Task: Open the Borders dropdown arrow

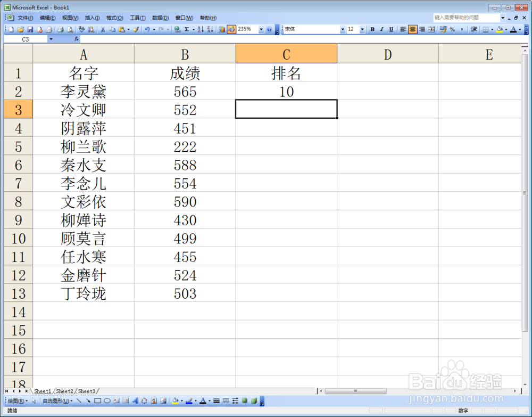Action: pyautogui.click(x=492, y=29)
